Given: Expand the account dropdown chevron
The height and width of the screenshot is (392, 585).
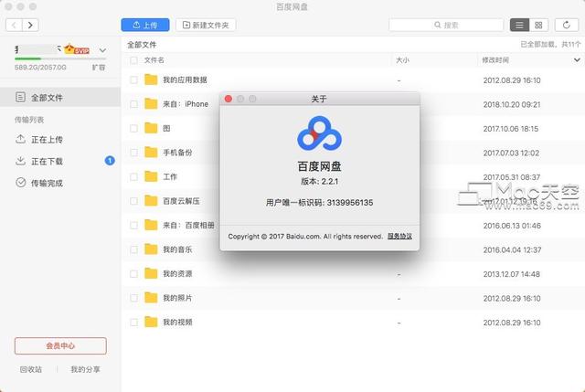Looking at the screenshot, I should [x=102, y=50].
